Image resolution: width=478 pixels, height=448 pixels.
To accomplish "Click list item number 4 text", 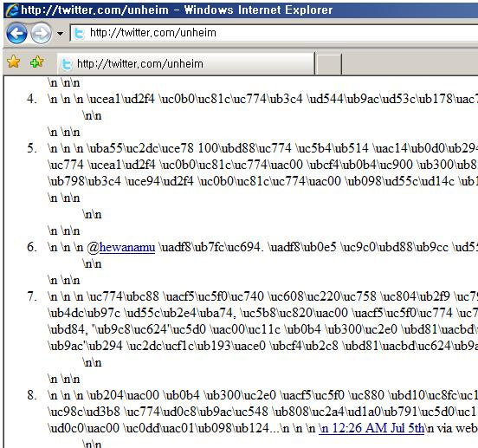I will [262, 99].
